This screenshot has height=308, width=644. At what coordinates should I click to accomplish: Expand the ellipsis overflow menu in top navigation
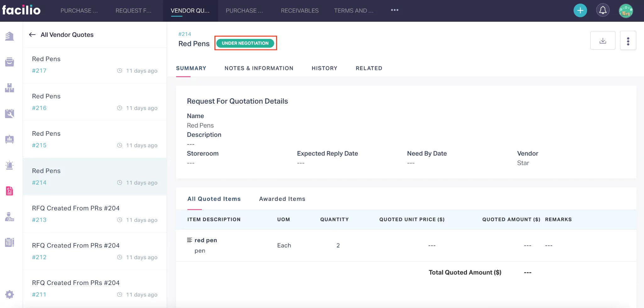(x=394, y=10)
